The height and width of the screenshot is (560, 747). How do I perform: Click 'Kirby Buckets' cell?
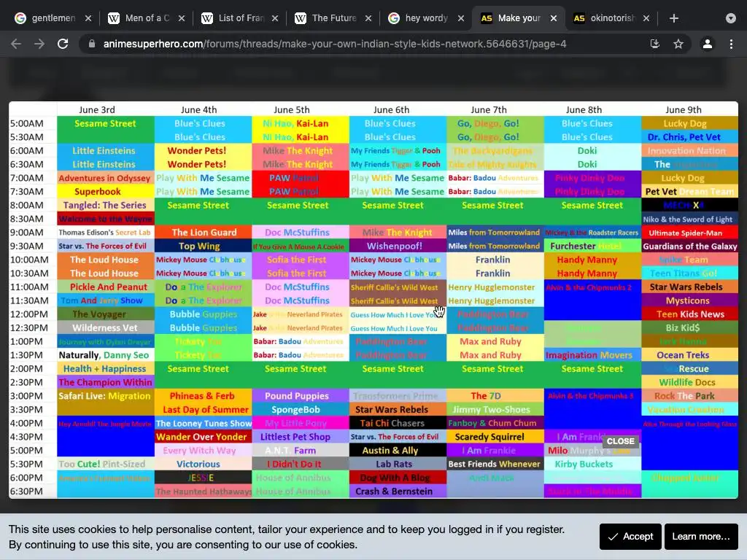[592, 464]
